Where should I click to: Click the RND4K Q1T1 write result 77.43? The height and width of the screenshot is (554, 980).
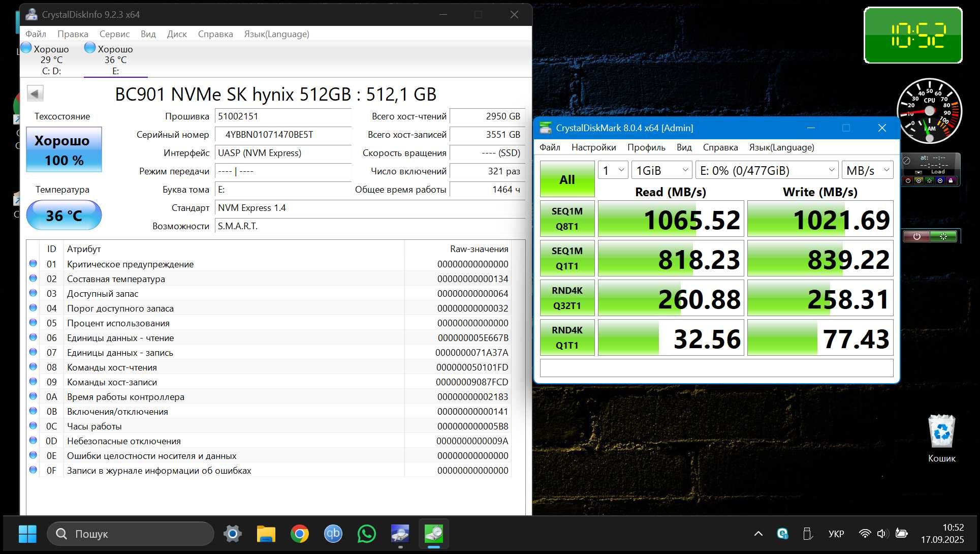tap(820, 337)
